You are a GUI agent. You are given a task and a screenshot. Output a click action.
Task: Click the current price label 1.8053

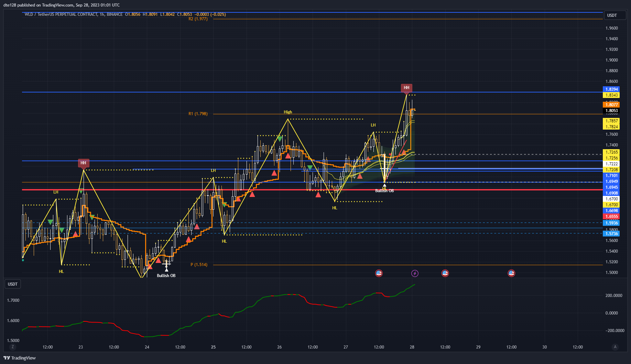pos(611,111)
